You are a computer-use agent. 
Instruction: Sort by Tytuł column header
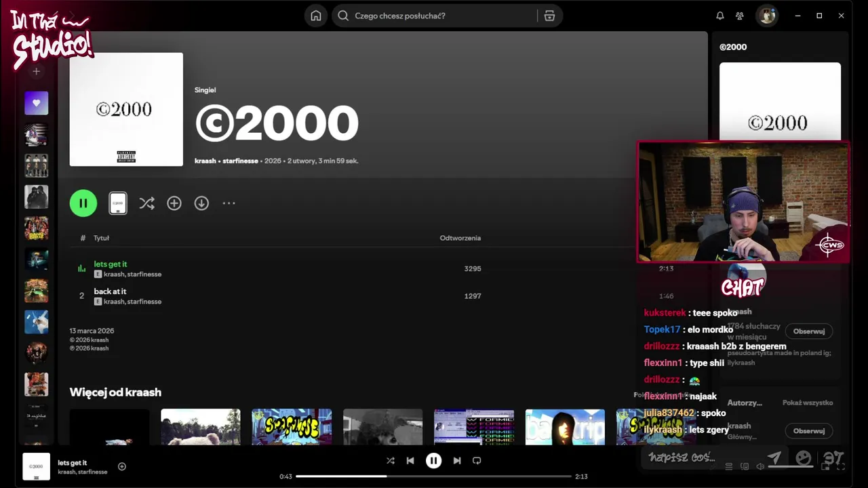coord(101,238)
